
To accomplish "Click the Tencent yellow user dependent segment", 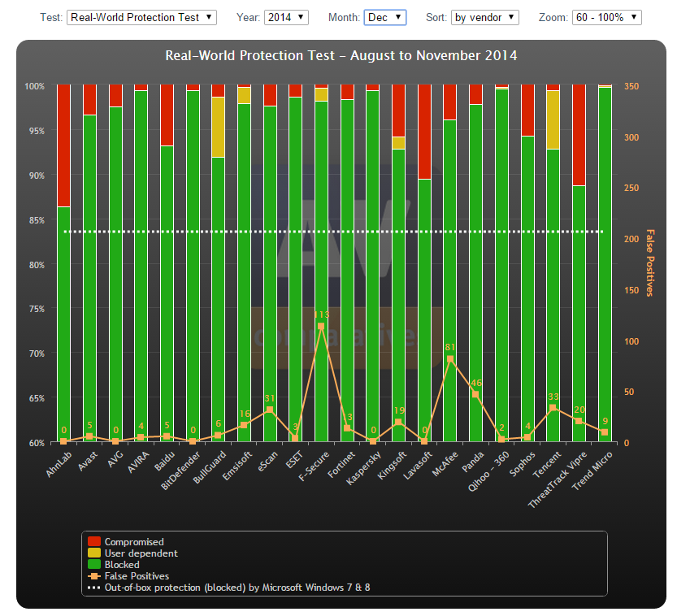I will tap(553, 119).
